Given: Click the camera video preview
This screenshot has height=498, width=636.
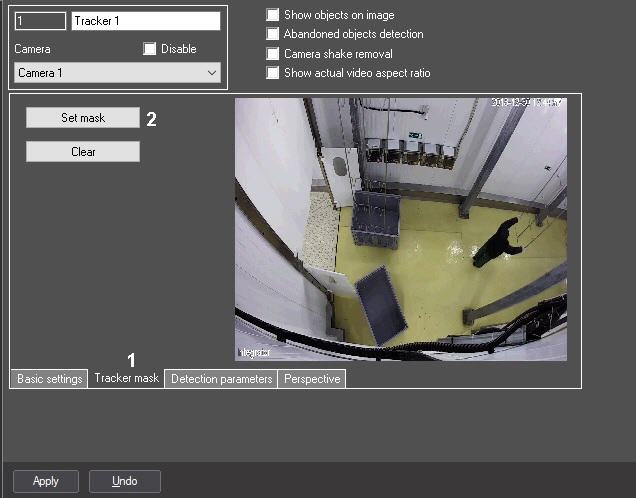Looking at the screenshot, I should pos(401,229).
